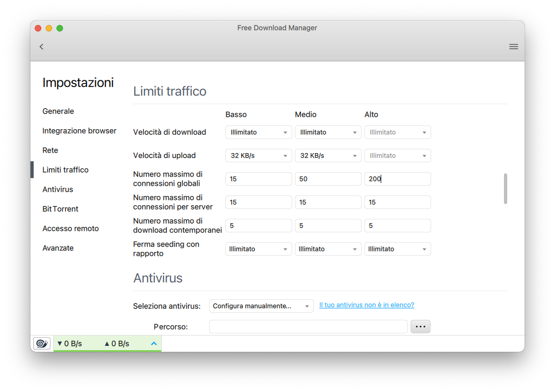Viewport: 555px width, 392px height.
Task: Click Basso global connections field
Action: [258, 179]
